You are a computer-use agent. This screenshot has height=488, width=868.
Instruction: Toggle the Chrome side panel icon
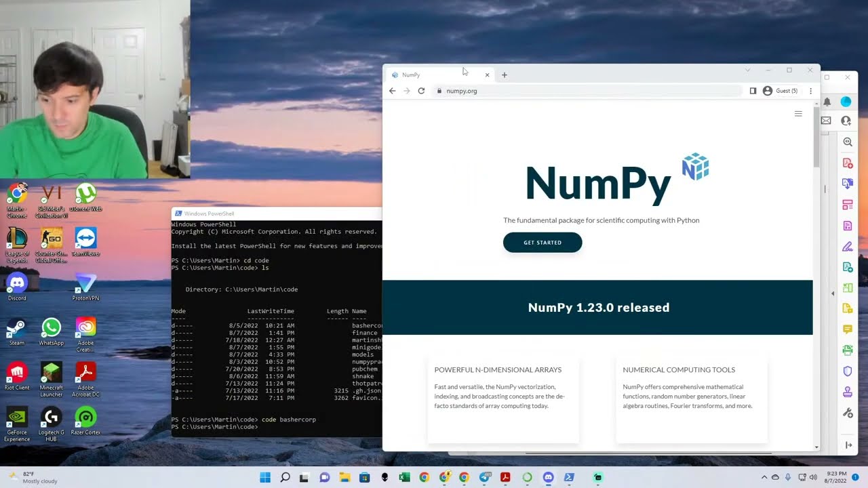coord(753,91)
